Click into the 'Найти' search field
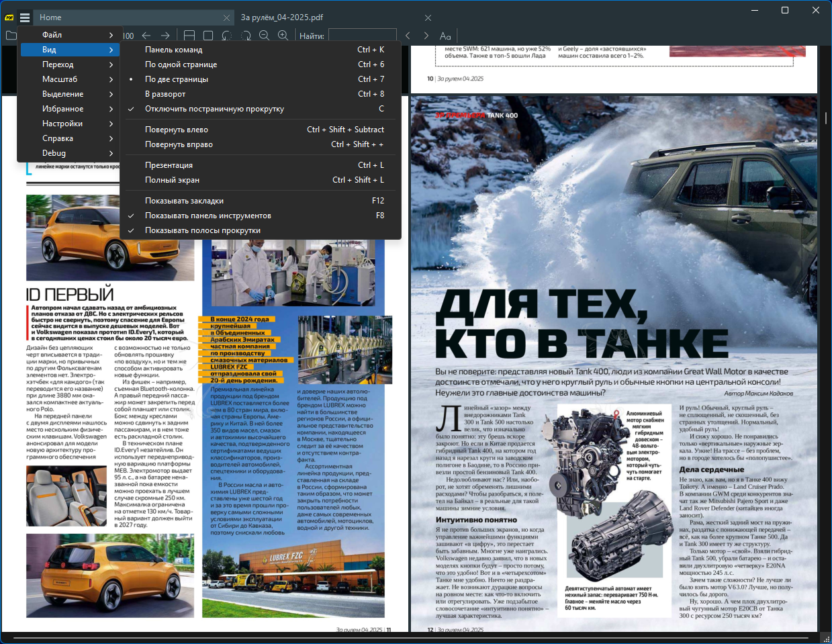The width and height of the screenshot is (832, 644). point(362,36)
